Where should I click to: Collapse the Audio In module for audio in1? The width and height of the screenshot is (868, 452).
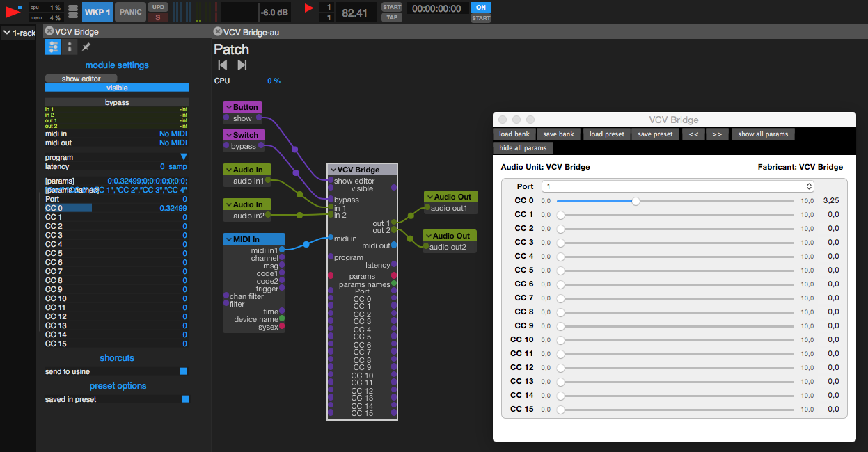(x=229, y=170)
